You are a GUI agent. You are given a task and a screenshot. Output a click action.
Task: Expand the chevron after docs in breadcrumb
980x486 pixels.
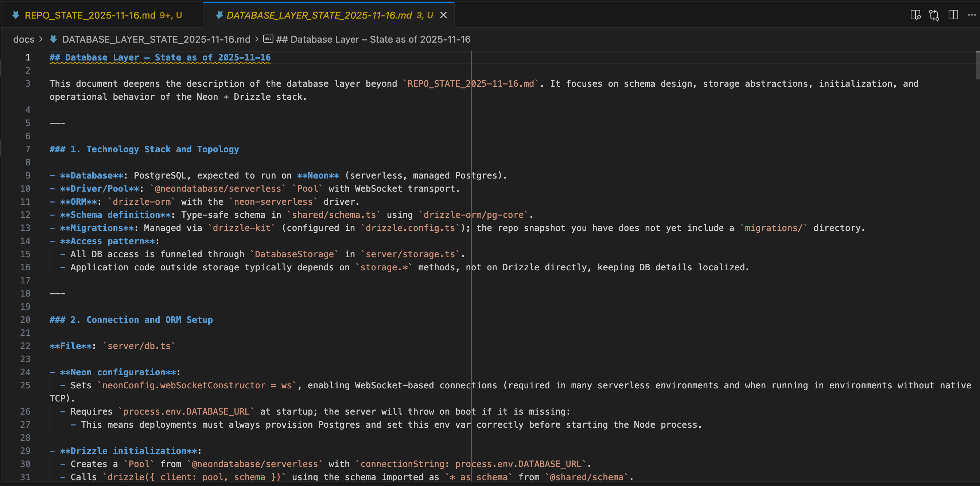click(41, 39)
